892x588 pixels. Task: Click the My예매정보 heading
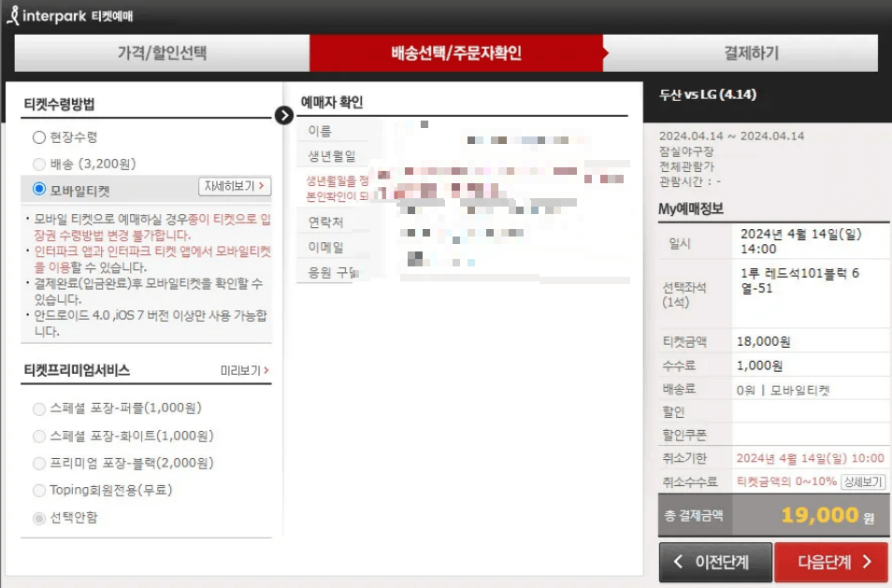coord(691,208)
